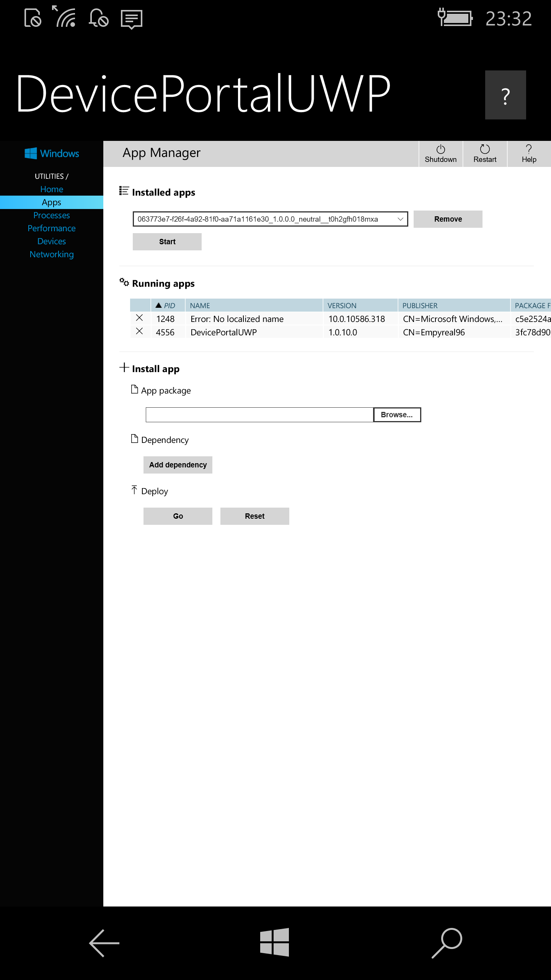Open Performance page in sidebar
Viewport: 551px width, 980px height.
click(x=52, y=228)
